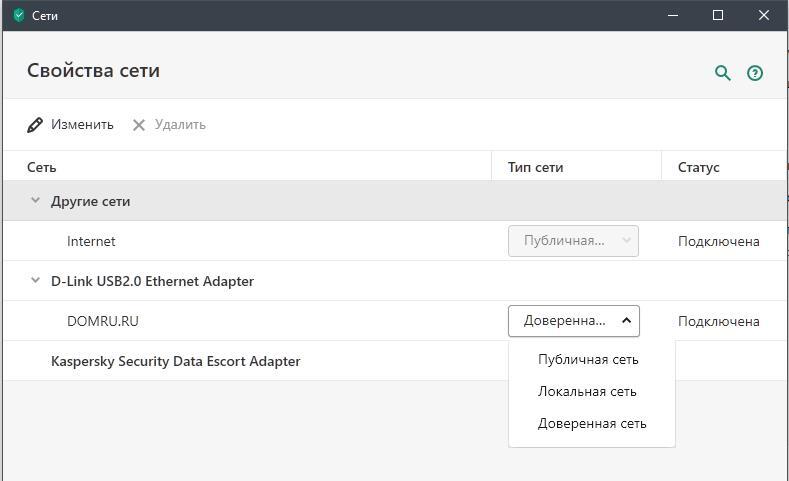
Task: Open help via question mark icon
Action: tap(755, 73)
